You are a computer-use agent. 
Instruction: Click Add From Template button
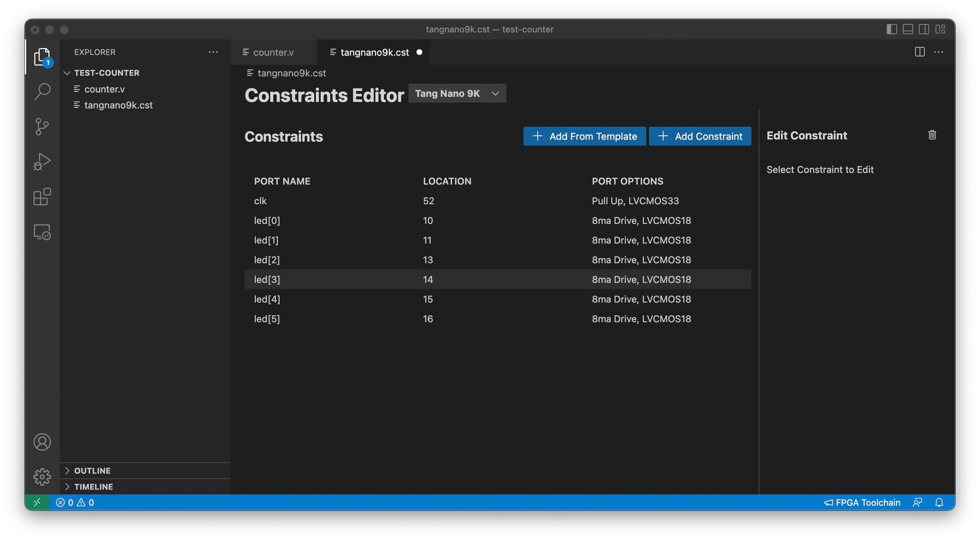coord(584,136)
